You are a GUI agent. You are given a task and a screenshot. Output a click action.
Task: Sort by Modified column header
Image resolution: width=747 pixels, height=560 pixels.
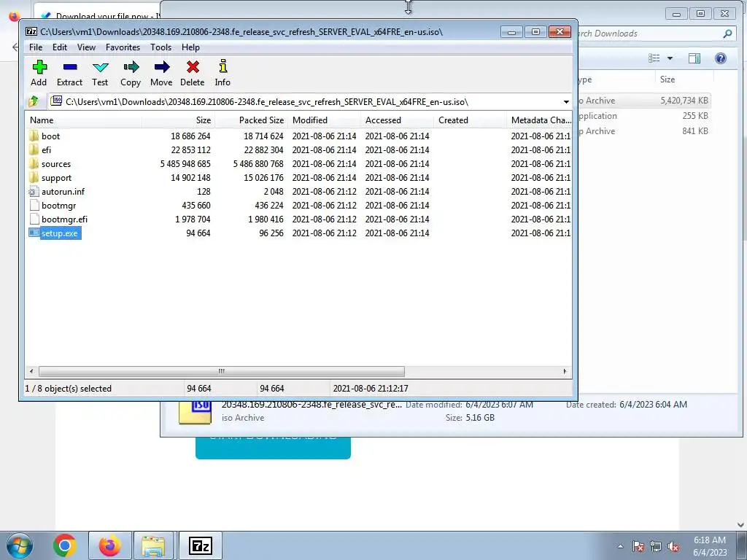324,120
